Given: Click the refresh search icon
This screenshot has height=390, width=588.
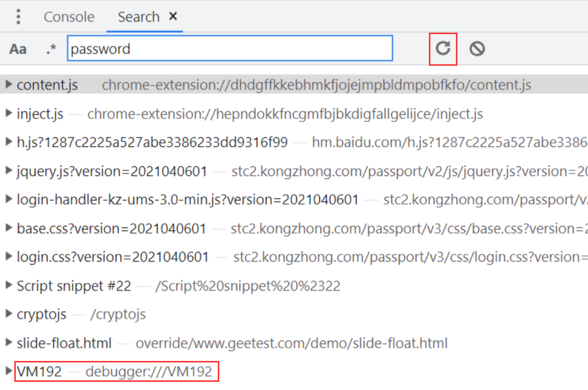Looking at the screenshot, I should pos(443,49).
